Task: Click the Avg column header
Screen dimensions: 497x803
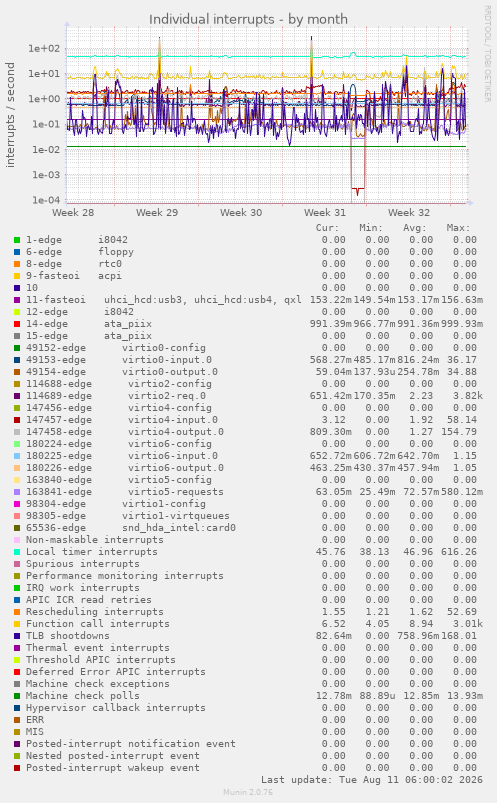Action: 414,228
